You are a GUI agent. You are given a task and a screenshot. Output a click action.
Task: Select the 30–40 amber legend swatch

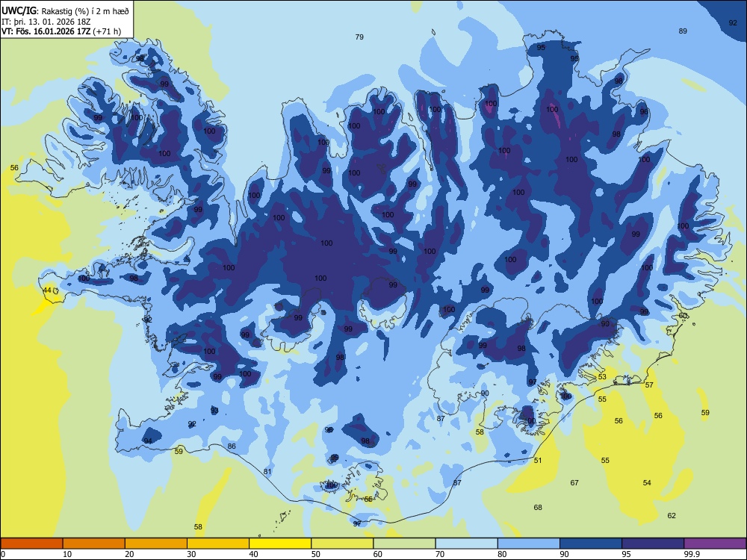(218, 544)
